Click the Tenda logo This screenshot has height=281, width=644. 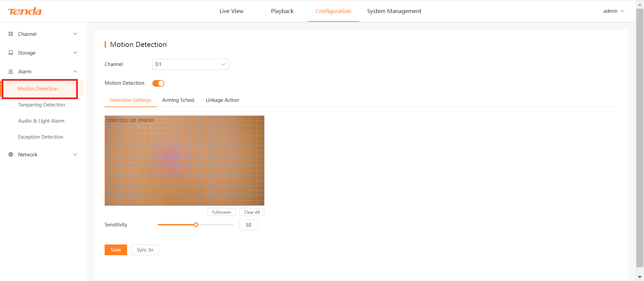(25, 11)
